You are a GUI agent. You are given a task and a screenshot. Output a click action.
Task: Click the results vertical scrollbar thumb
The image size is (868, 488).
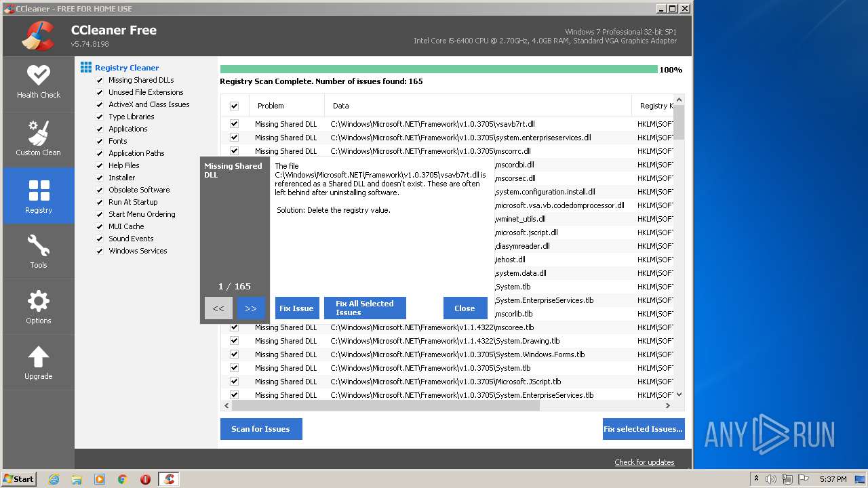pos(679,122)
